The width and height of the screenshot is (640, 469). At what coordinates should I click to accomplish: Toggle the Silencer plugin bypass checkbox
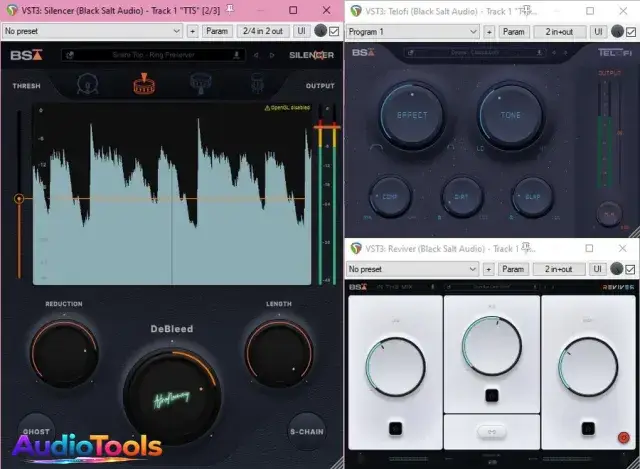pyautogui.click(x=334, y=31)
